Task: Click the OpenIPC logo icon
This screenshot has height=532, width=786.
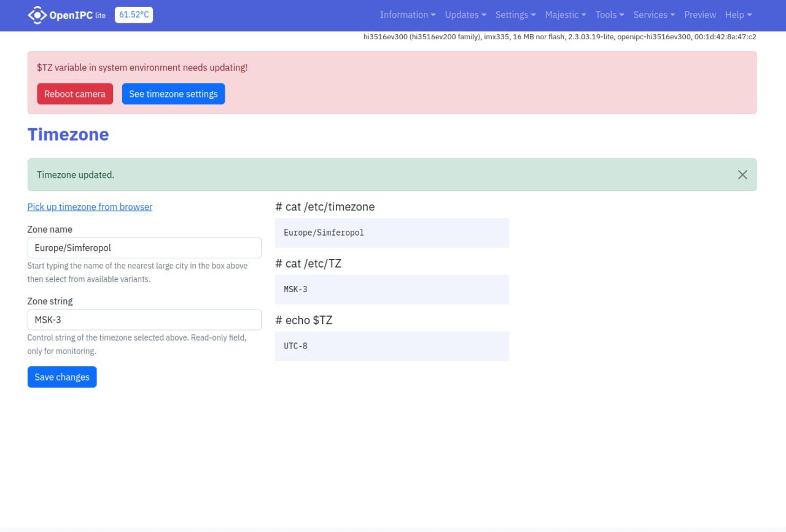Action: [x=37, y=15]
